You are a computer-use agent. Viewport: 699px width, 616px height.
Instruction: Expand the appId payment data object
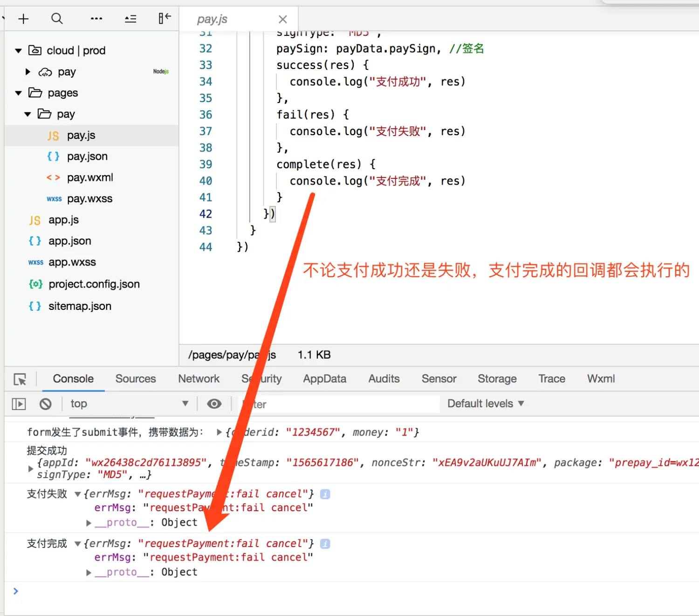coord(31,469)
